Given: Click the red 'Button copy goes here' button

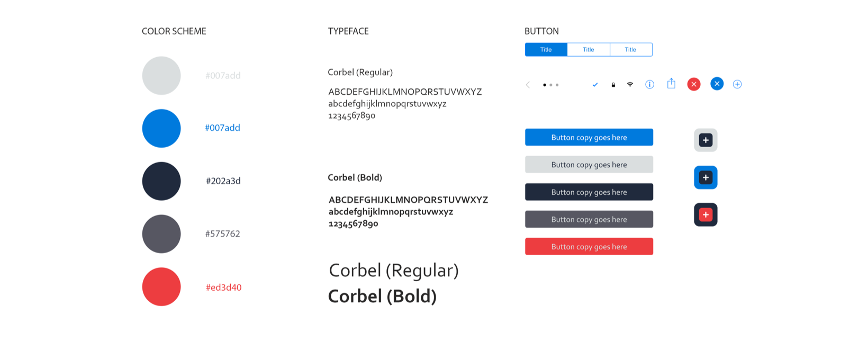Looking at the screenshot, I should pyautogui.click(x=589, y=247).
